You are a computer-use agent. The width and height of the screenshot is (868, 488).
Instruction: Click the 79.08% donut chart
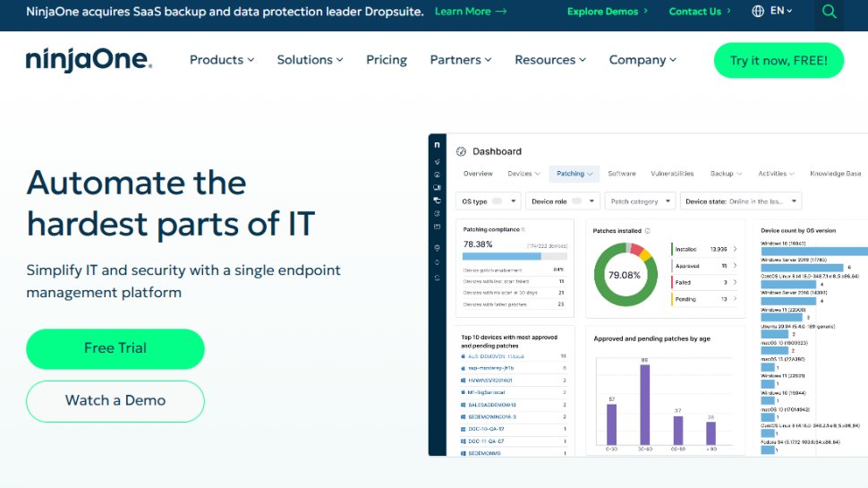pyautogui.click(x=625, y=275)
